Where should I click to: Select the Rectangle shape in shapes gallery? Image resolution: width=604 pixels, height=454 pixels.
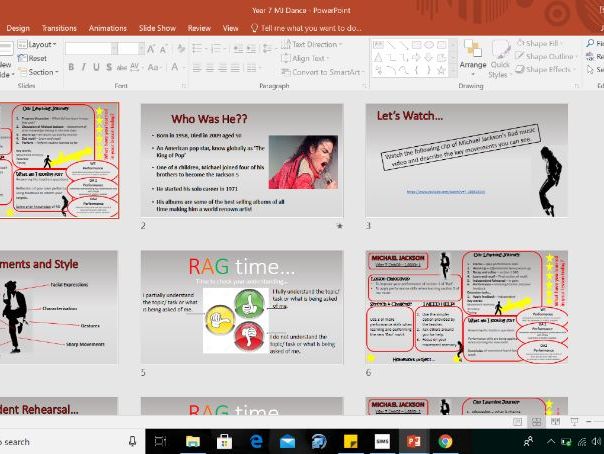coord(416,45)
